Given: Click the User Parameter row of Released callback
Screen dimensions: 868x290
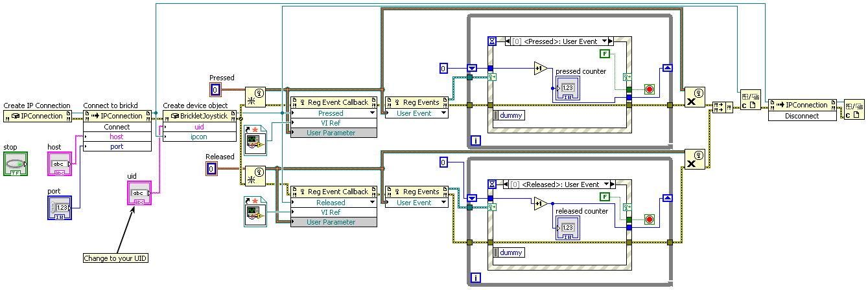Looking at the screenshot, I should (332, 222).
